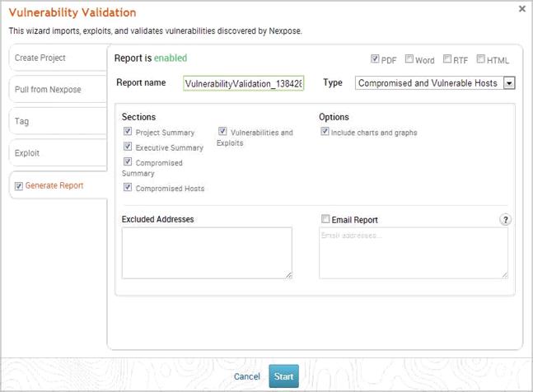Image resolution: width=533 pixels, height=392 pixels.
Task: Enable the Email Report checkbox
Action: coord(325,220)
